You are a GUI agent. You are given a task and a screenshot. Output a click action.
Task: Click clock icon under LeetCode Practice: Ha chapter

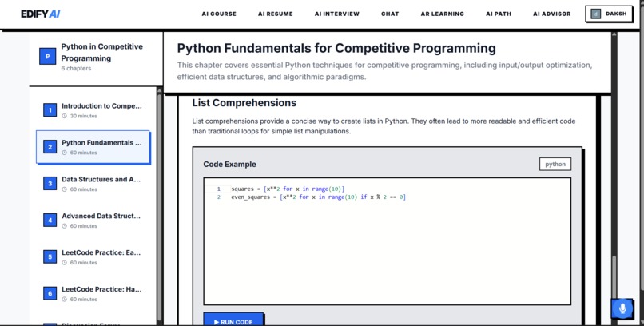coord(64,300)
